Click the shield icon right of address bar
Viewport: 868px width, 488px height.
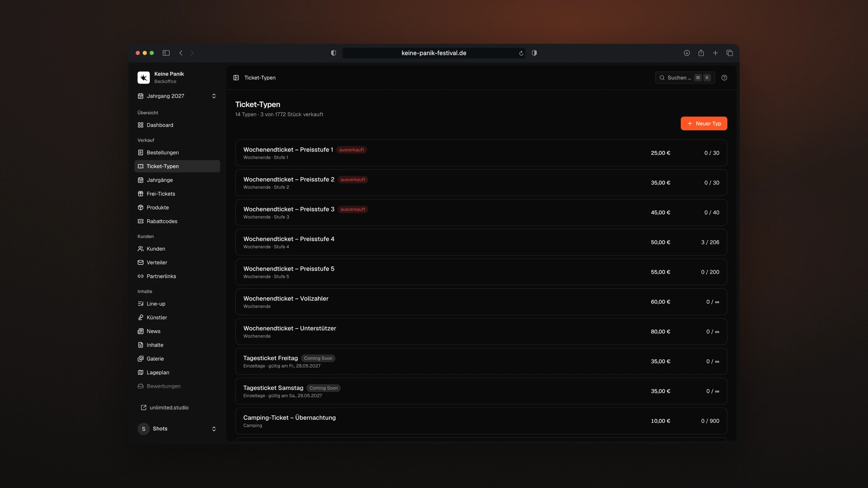click(x=534, y=53)
